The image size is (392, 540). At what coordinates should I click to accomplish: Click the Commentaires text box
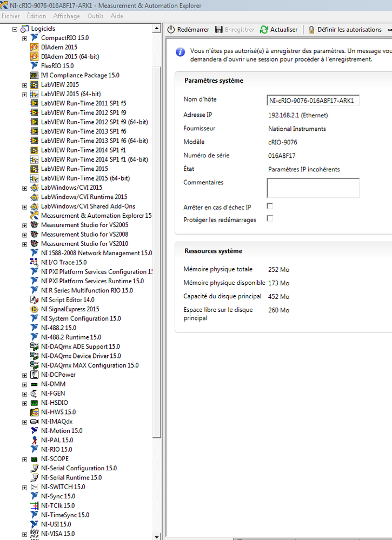point(313,188)
